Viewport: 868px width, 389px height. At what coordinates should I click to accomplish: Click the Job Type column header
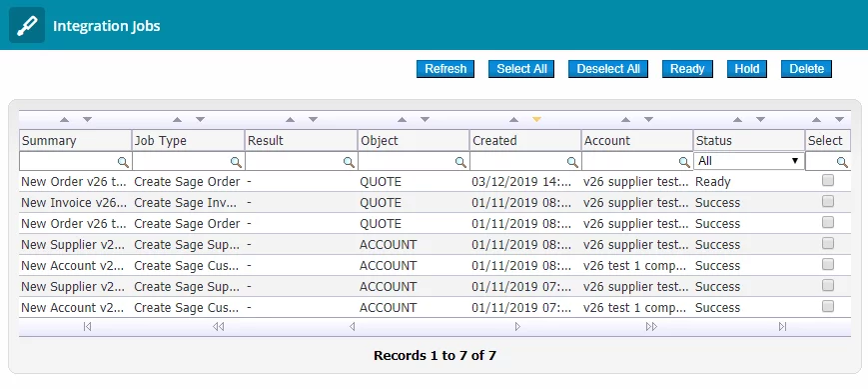[188, 141]
